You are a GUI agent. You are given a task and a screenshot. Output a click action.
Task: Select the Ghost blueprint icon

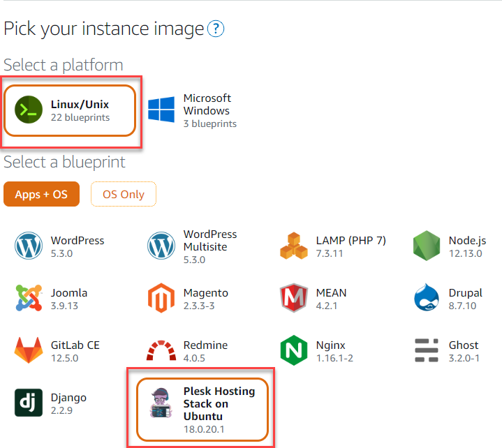427,350
